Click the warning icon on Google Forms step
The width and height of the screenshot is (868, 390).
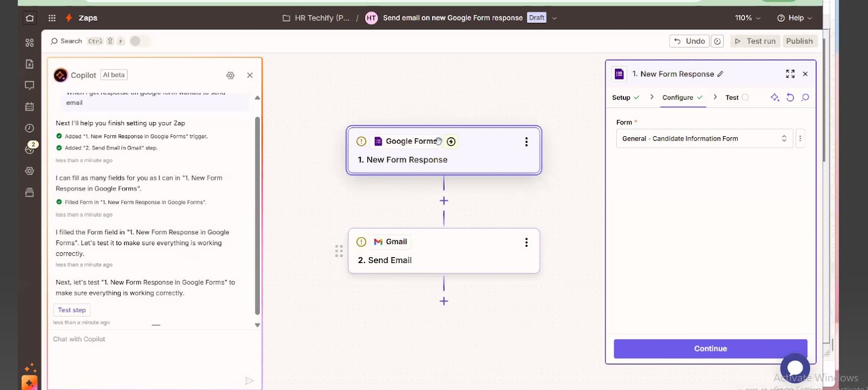(x=361, y=142)
